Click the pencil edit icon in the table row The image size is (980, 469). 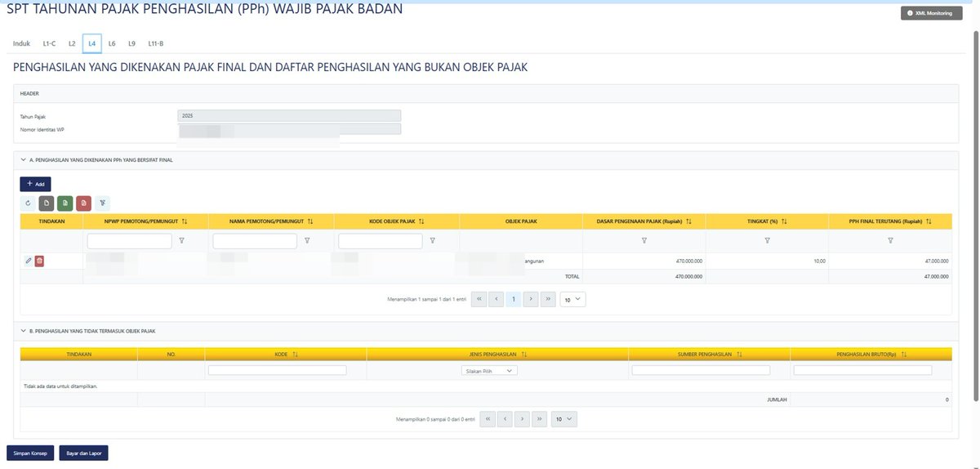click(29, 261)
